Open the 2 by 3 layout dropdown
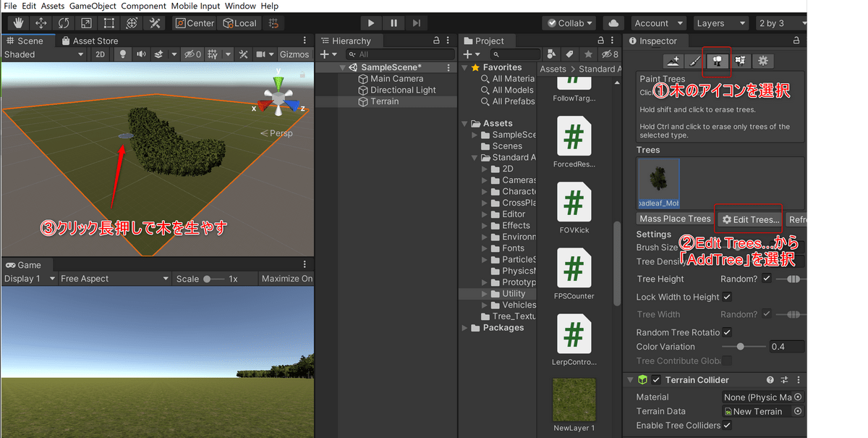 coord(781,23)
